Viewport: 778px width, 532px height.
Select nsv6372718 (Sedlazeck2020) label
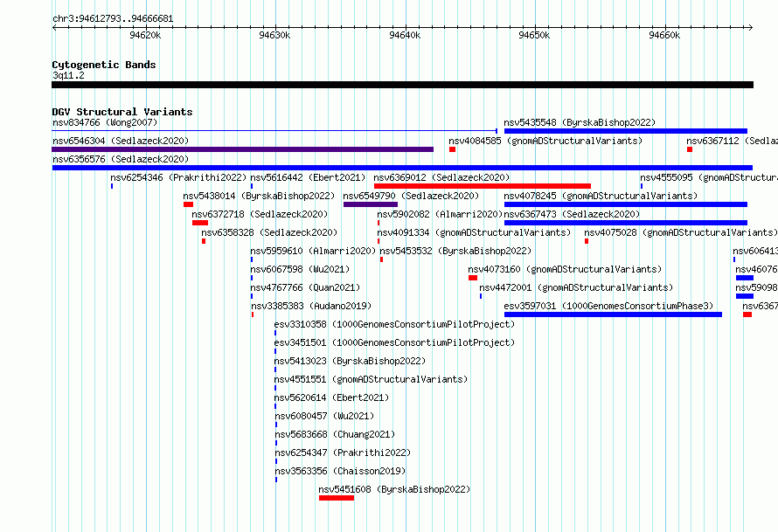coord(260,214)
